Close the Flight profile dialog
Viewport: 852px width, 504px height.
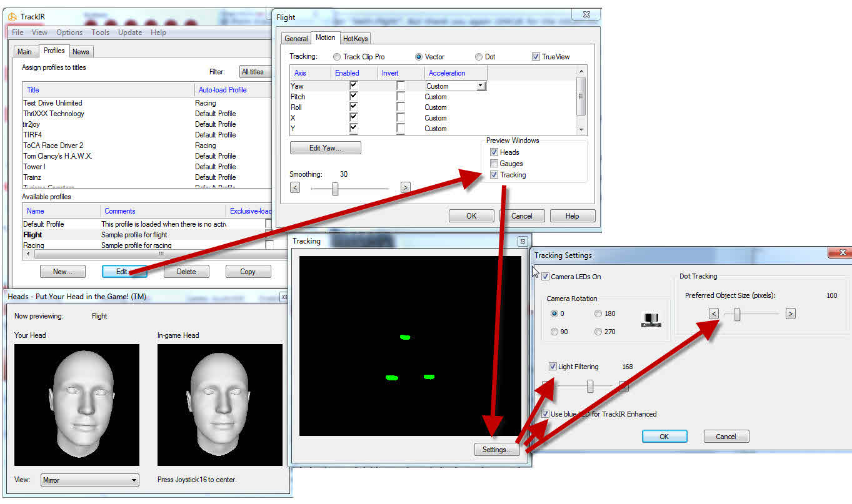click(x=586, y=14)
